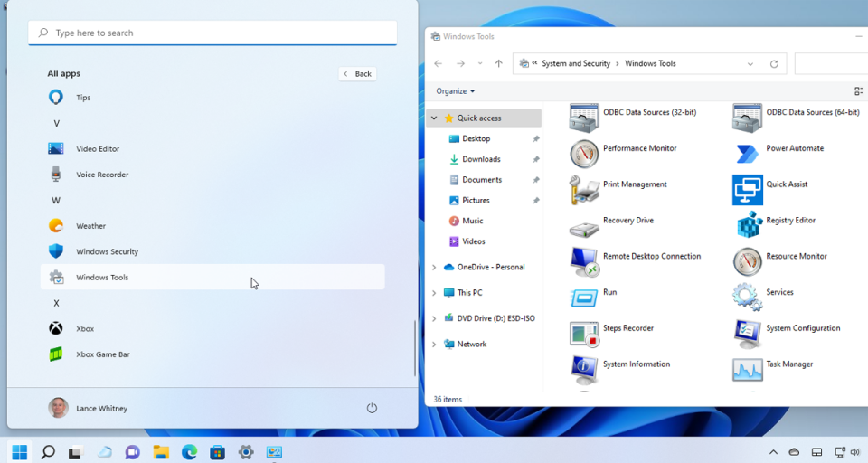Jump to letter X section header

pos(56,303)
